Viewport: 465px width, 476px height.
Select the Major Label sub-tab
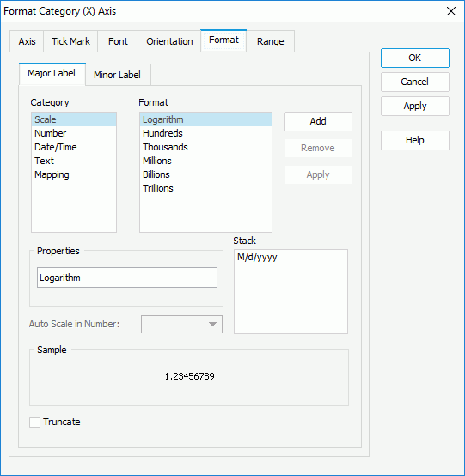coord(52,74)
